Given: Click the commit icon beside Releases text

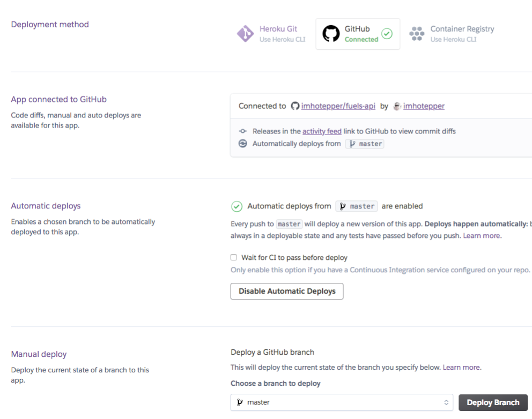Looking at the screenshot, I should [242, 131].
